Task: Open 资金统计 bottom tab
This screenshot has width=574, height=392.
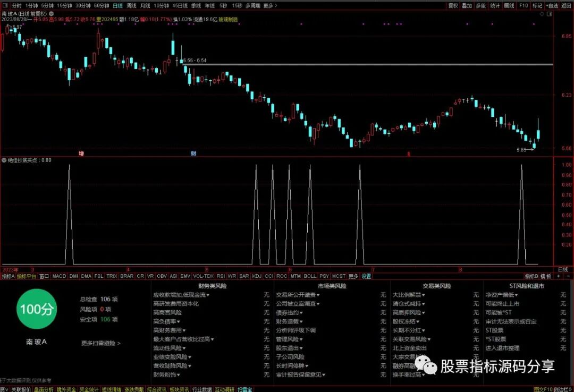Action: click(89, 389)
